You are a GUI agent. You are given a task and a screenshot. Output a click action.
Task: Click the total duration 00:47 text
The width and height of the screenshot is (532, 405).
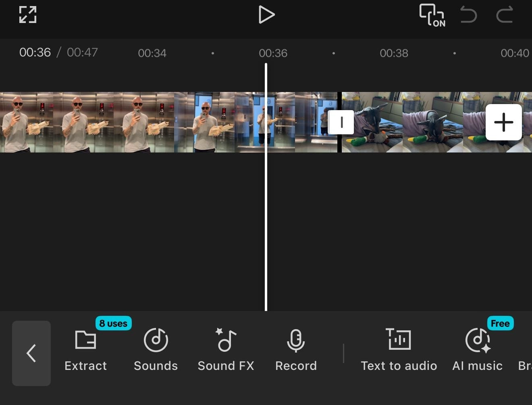pyautogui.click(x=82, y=52)
